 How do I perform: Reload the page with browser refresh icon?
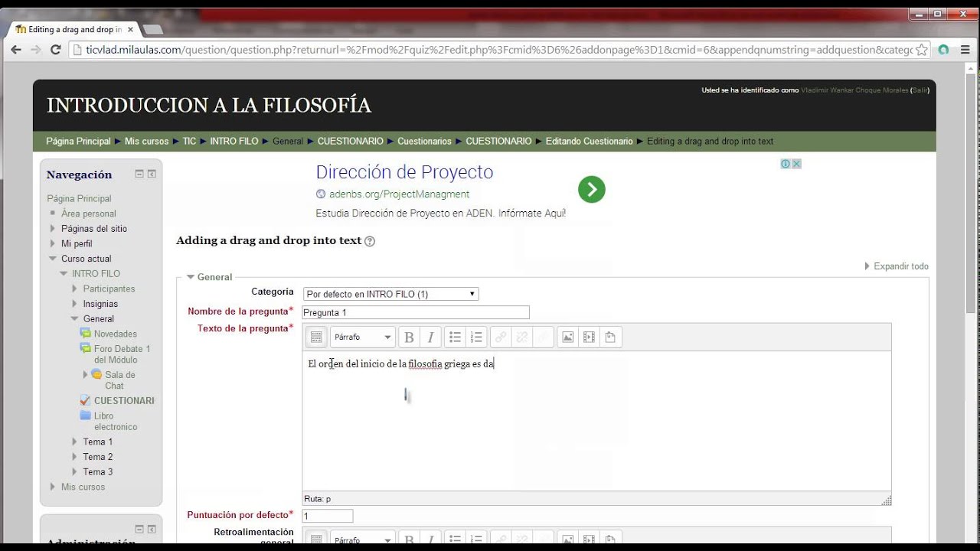pyautogui.click(x=55, y=50)
